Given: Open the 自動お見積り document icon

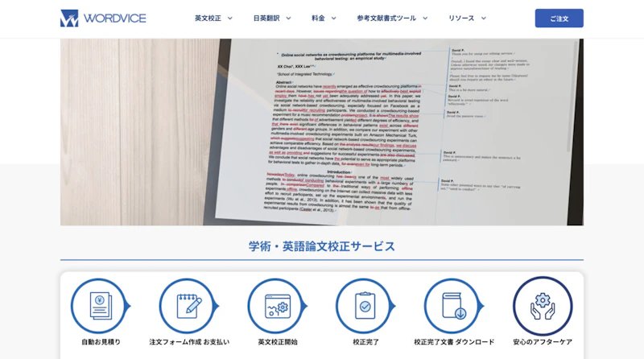Looking at the screenshot, I should tap(100, 306).
